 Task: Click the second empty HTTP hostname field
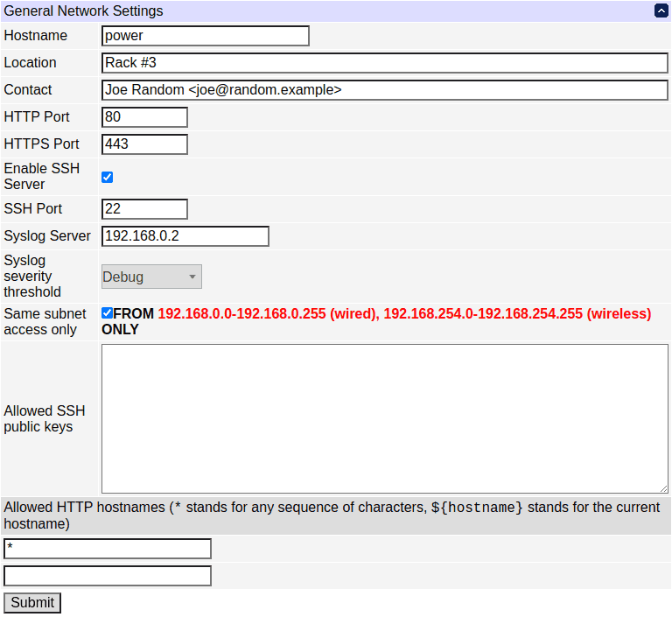108,576
